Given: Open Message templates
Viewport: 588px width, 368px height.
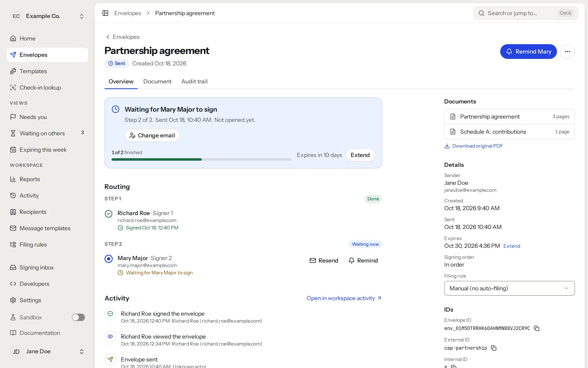Looking at the screenshot, I should (47, 228).
